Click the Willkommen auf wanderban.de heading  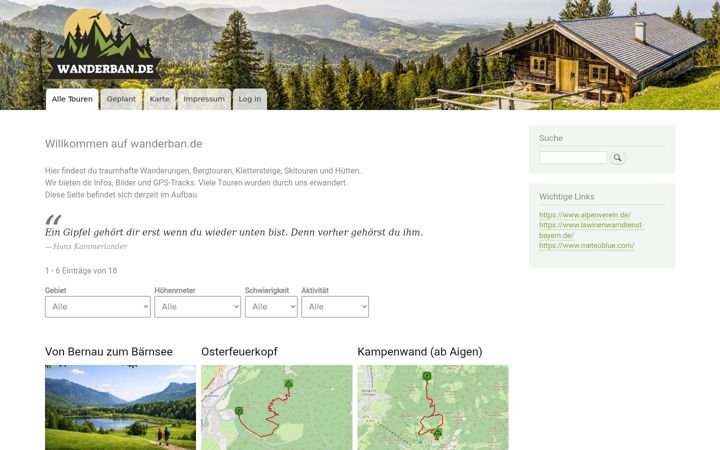[x=124, y=144]
